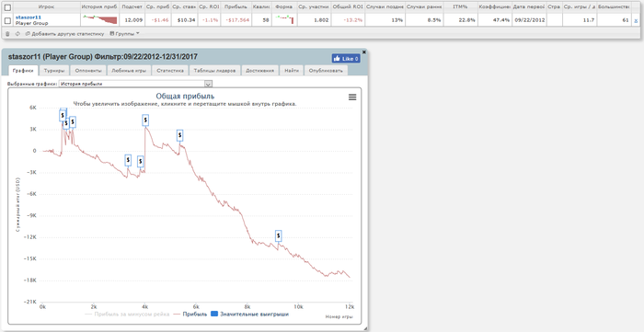The width and height of the screenshot is (644, 332).
Task: Switch to the 'Достижения' tab
Action: click(x=260, y=71)
